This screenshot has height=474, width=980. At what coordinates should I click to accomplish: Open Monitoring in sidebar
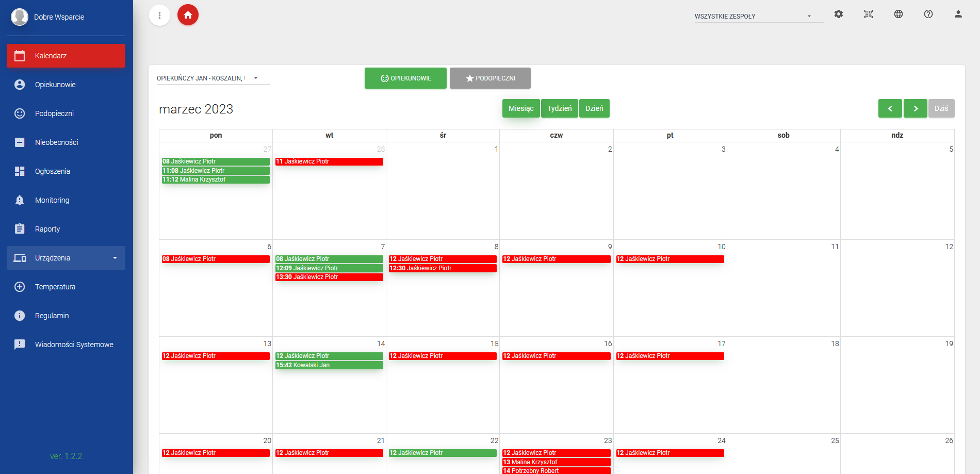coord(66,200)
